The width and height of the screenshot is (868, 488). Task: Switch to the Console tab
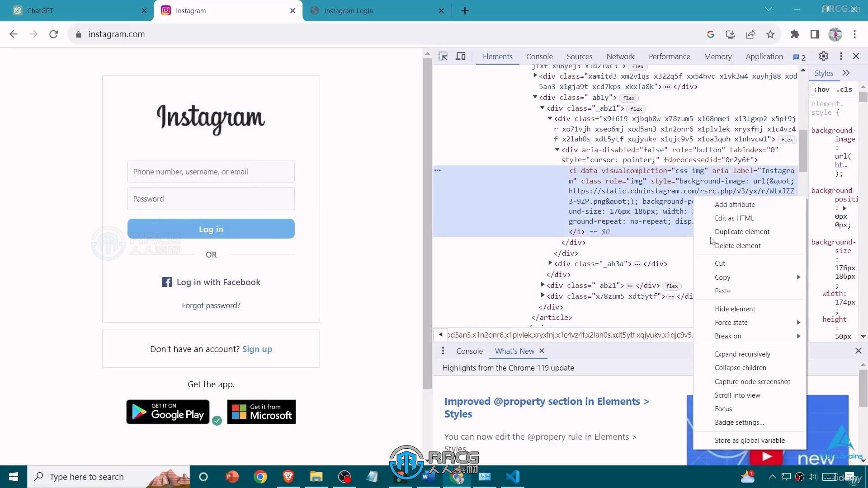pyautogui.click(x=539, y=56)
